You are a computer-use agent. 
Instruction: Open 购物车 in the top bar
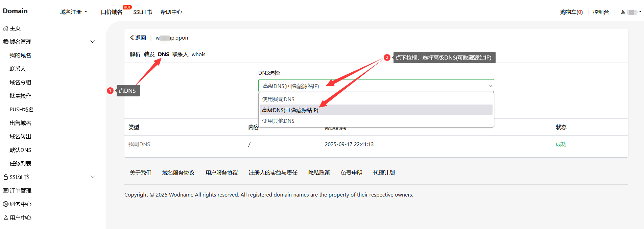571,12
